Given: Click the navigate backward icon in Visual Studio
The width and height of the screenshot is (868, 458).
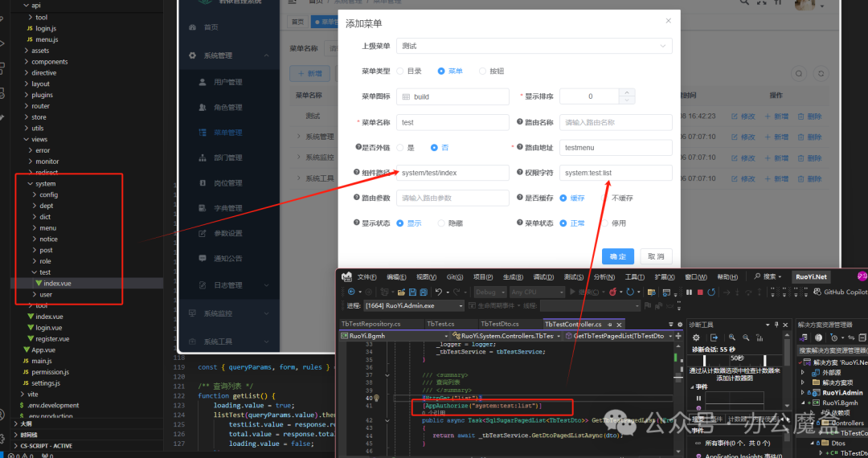Looking at the screenshot, I should [351, 292].
